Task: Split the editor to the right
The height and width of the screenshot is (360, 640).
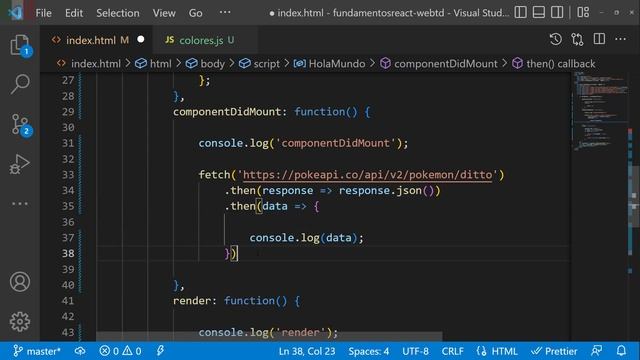Action: pyautogui.click(x=599, y=40)
